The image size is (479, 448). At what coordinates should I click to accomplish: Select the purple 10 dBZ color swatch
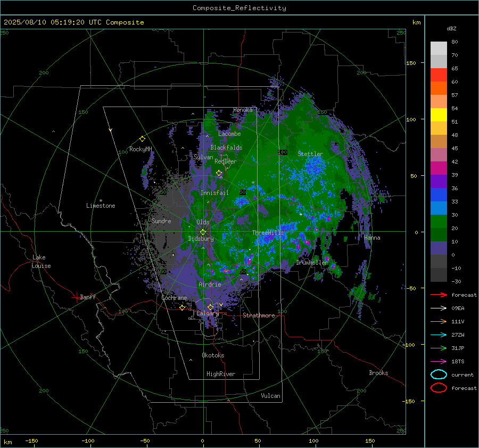[439, 248]
